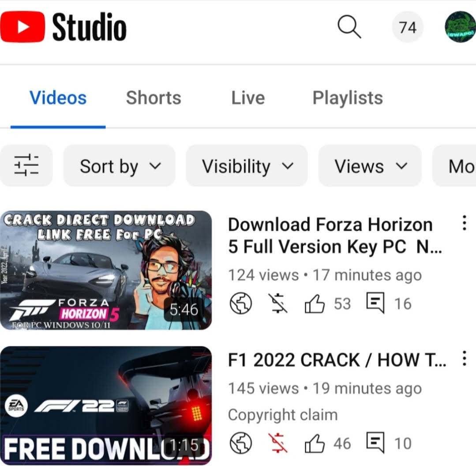The height and width of the screenshot is (476, 476).
Task: Expand the Visibility filter dropdown
Action: 247,165
